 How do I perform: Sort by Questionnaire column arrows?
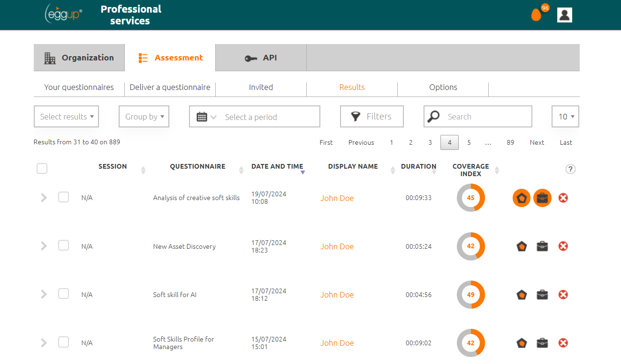[242, 170]
